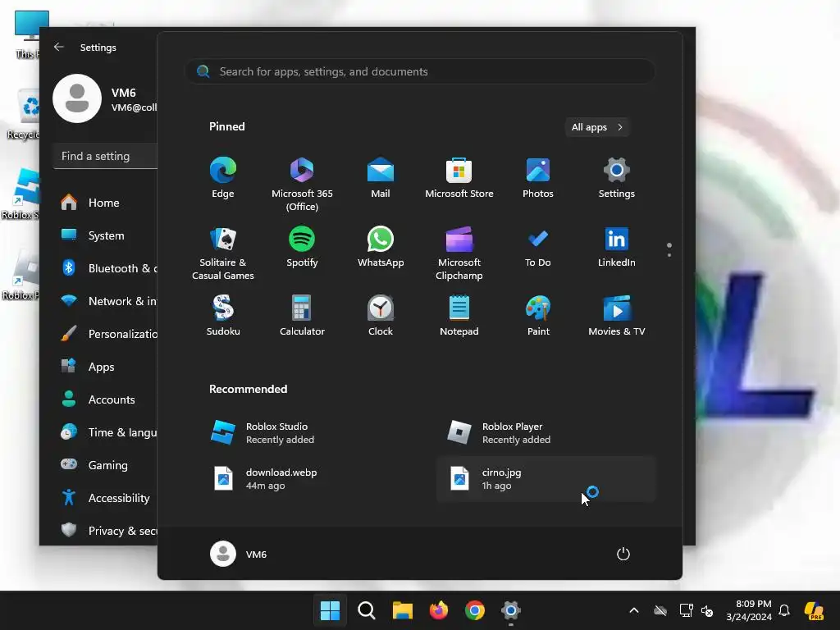
Task: Expand the All apps list
Action: [x=597, y=127]
